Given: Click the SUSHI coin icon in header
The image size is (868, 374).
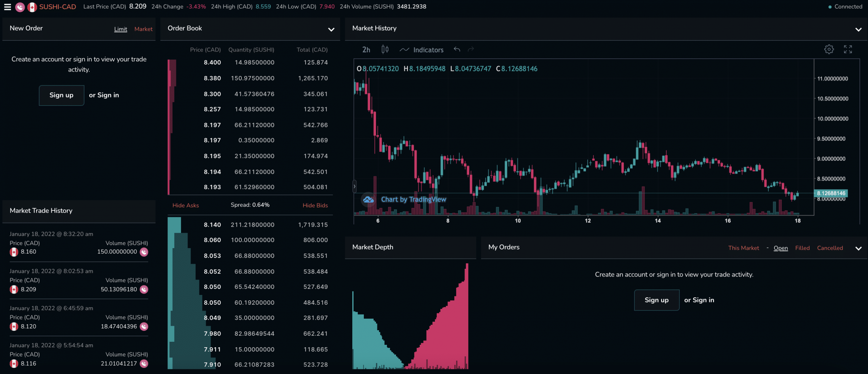Looking at the screenshot, I should [x=20, y=7].
